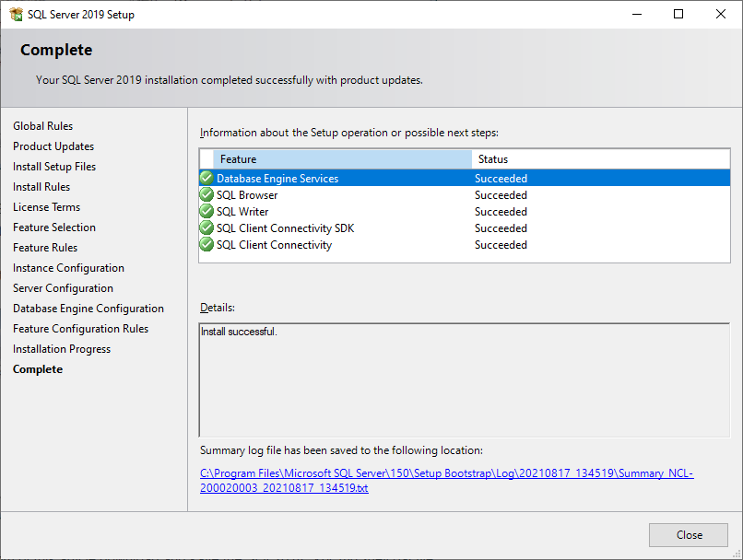Click the blank icon column header above checkmarks
The image size is (743, 560).
[x=206, y=158]
